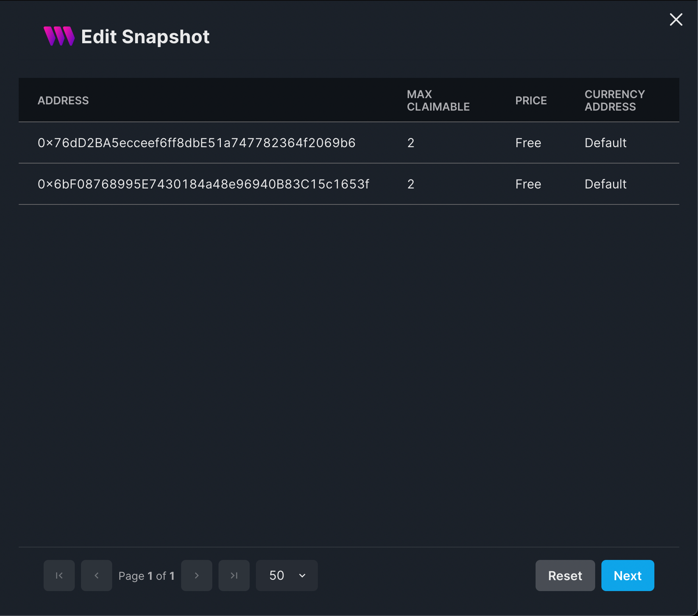Go to next page arrow
This screenshot has height=616, width=698.
pos(197,575)
